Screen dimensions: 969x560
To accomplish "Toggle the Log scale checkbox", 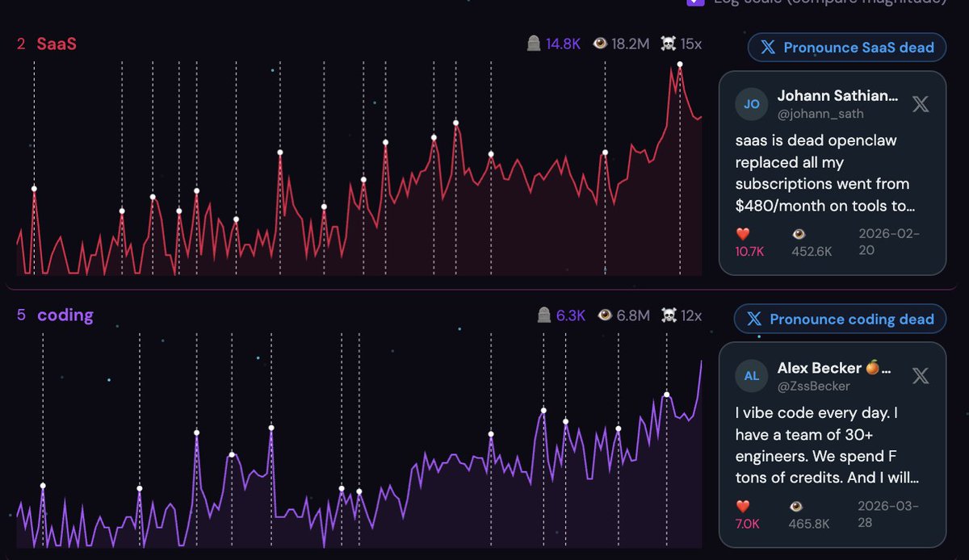I will pos(695,2).
